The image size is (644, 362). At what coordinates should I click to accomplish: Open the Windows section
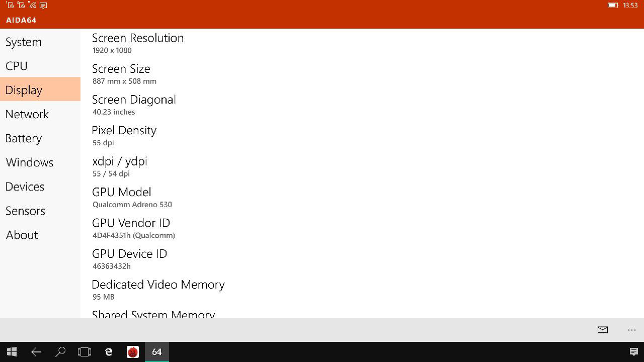40,162
